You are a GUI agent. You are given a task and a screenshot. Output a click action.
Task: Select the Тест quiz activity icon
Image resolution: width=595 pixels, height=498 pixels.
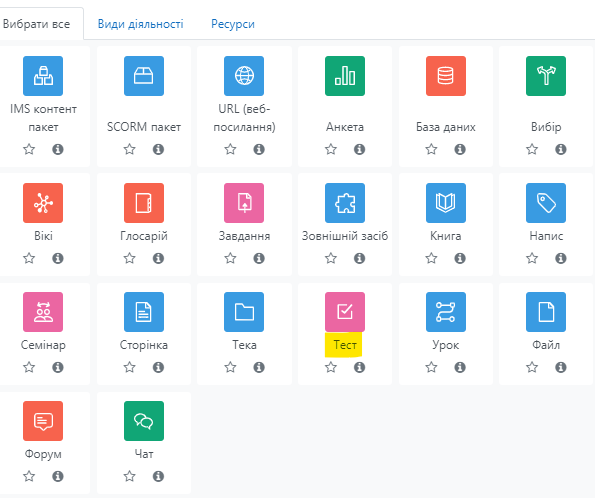345,312
